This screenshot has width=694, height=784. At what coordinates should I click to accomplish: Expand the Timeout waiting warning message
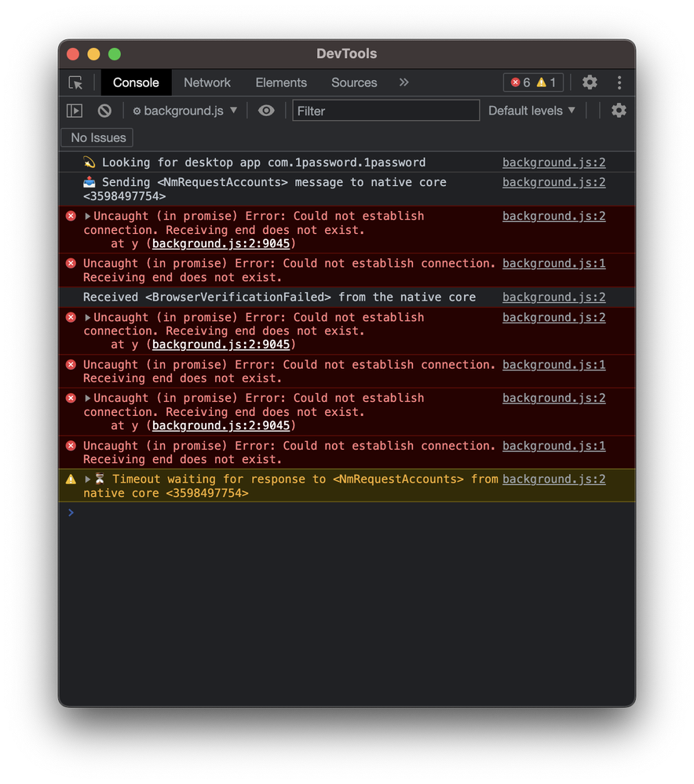[88, 480]
